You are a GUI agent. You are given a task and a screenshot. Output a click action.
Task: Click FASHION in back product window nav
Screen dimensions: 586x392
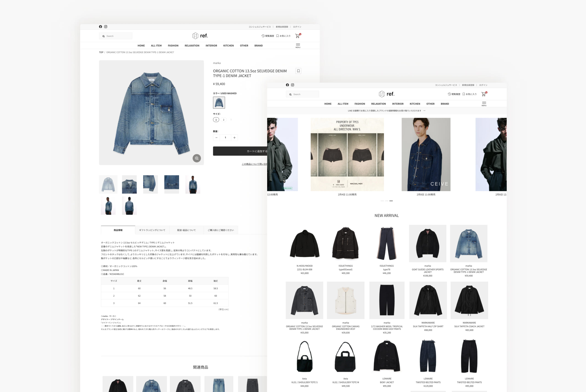point(173,46)
